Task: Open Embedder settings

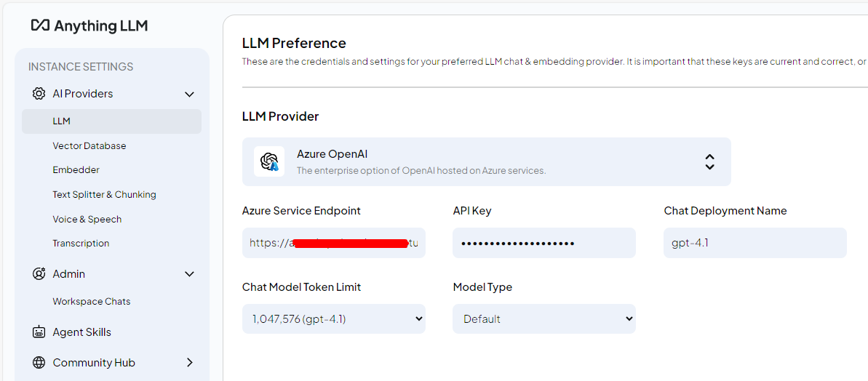Action: tap(76, 169)
